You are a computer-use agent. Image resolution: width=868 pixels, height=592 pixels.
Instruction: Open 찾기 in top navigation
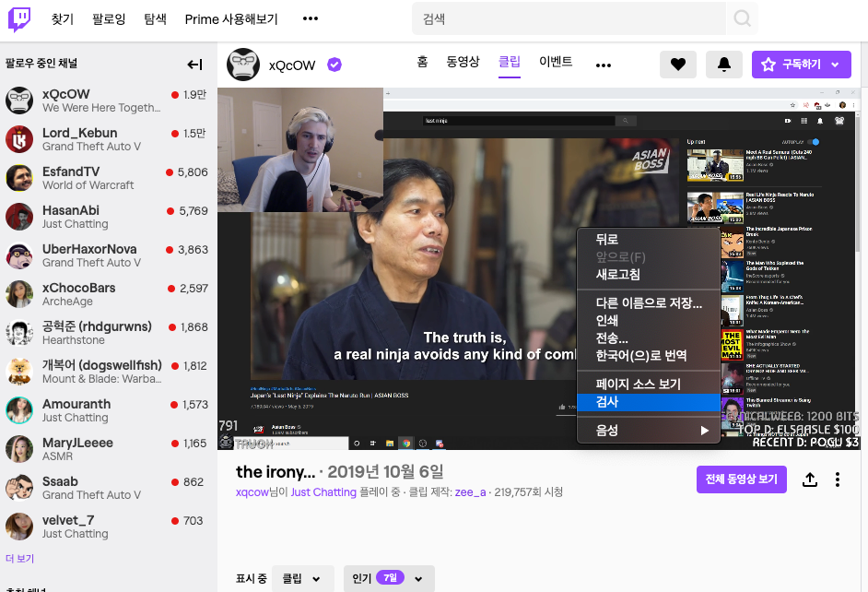[63, 19]
